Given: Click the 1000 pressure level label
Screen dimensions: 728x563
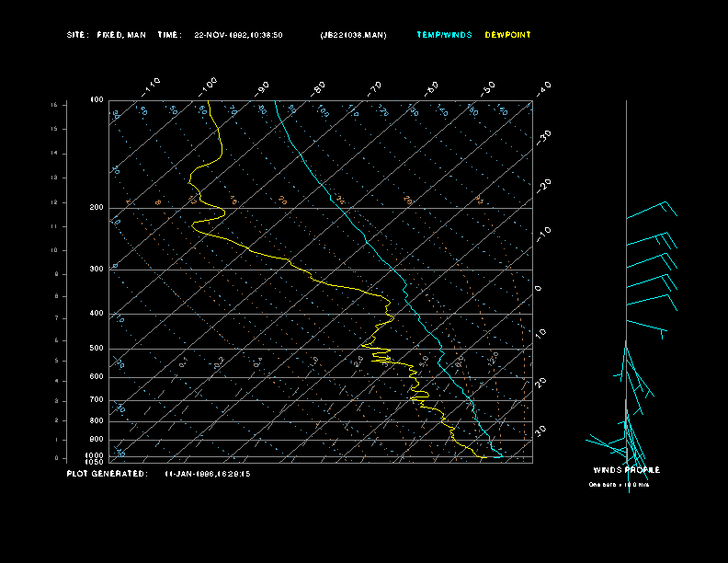Looking at the screenshot, I should pos(96,455).
